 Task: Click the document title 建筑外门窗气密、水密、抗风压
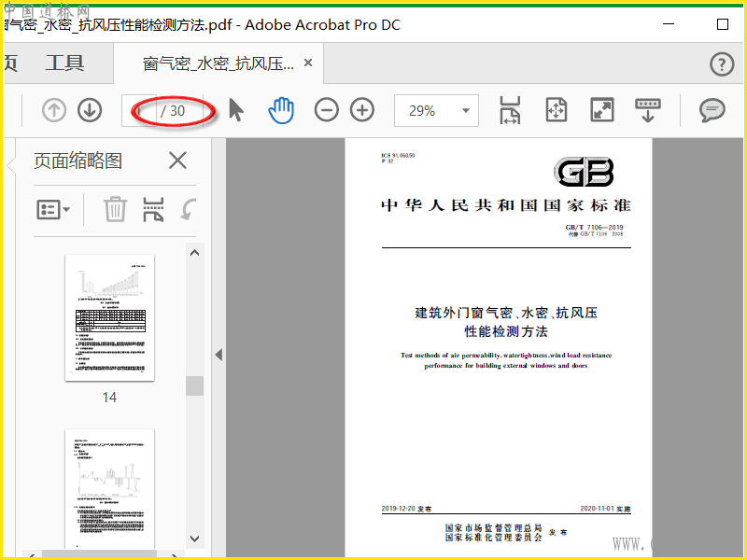point(506,313)
